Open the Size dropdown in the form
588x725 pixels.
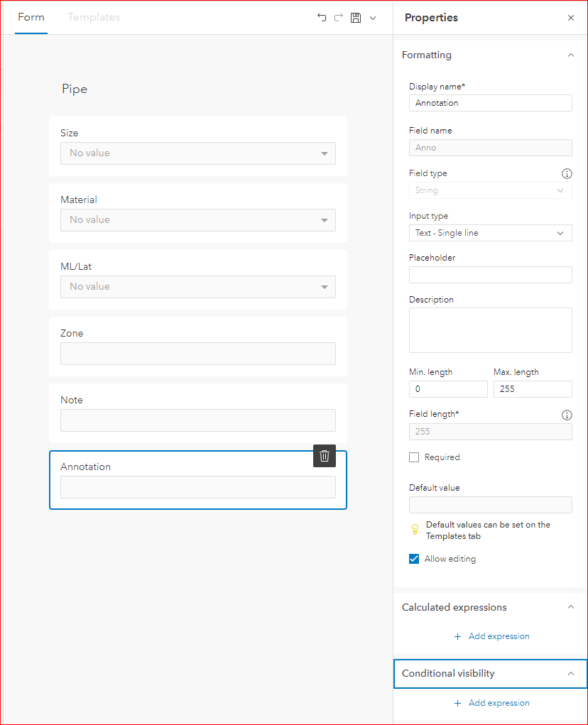click(325, 153)
